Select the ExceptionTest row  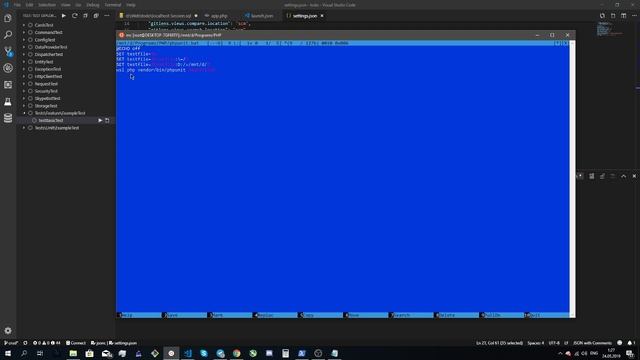(x=65, y=69)
